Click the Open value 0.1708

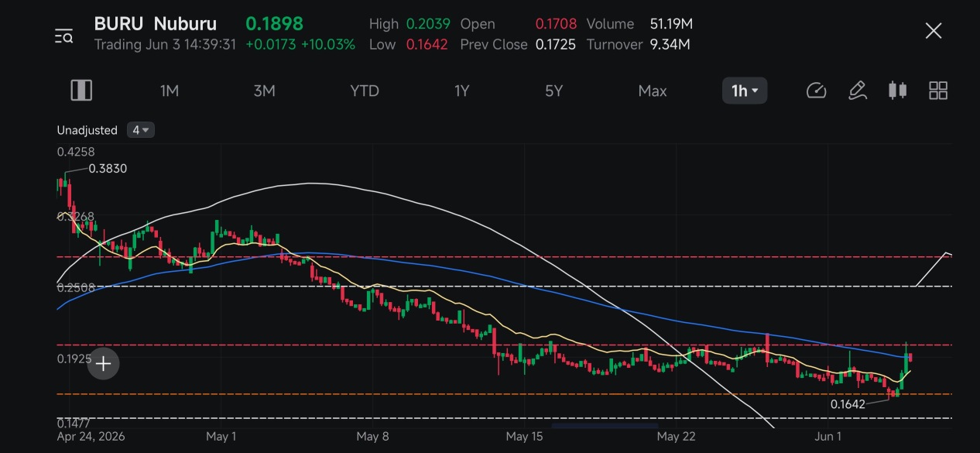[x=557, y=24]
